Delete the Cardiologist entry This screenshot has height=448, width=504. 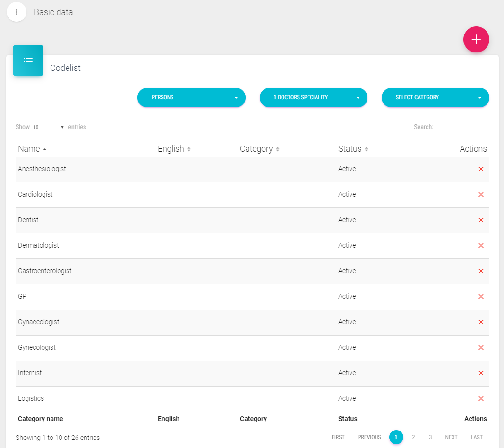pyautogui.click(x=481, y=195)
